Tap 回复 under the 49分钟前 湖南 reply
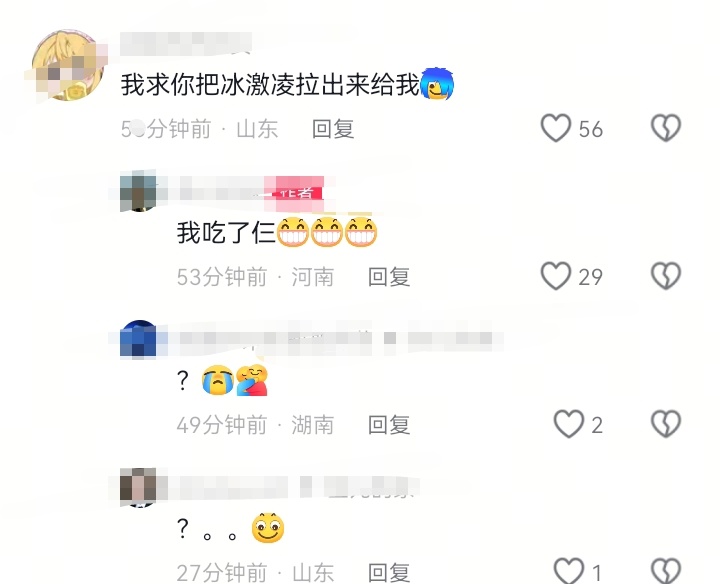The image size is (720, 584). tap(389, 425)
